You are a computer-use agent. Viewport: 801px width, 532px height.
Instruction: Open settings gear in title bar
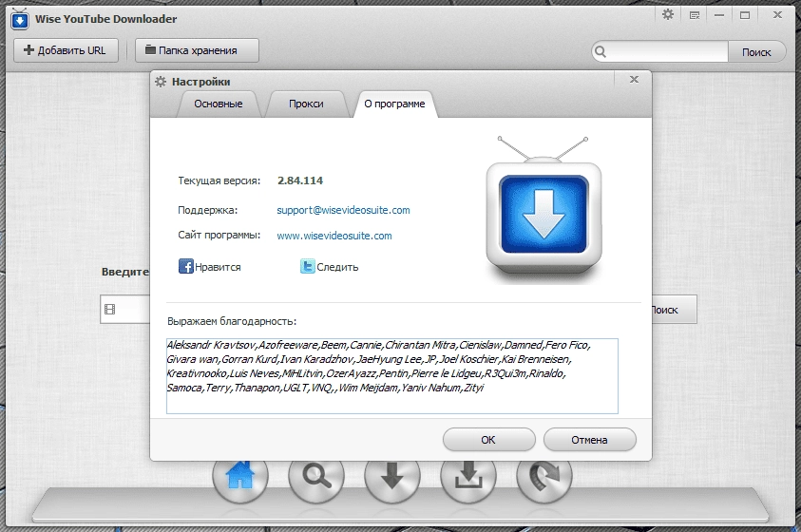point(668,15)
